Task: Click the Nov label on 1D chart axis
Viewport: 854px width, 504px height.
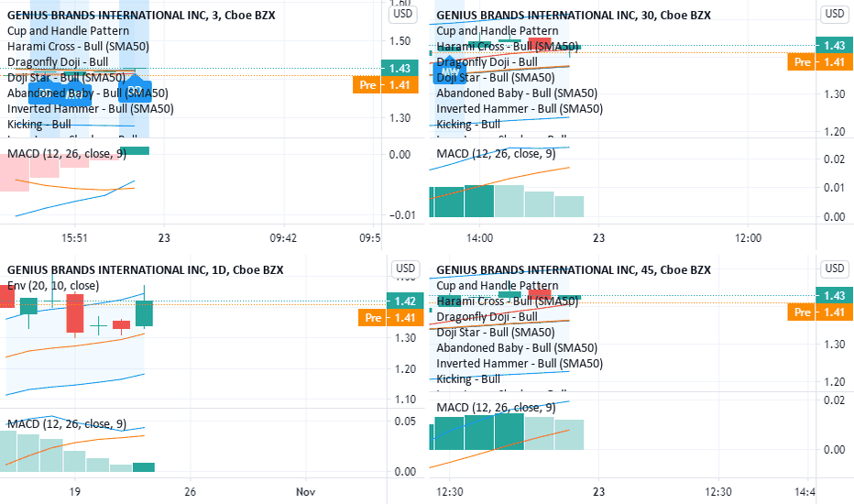Action: click(x=305, y=491)
